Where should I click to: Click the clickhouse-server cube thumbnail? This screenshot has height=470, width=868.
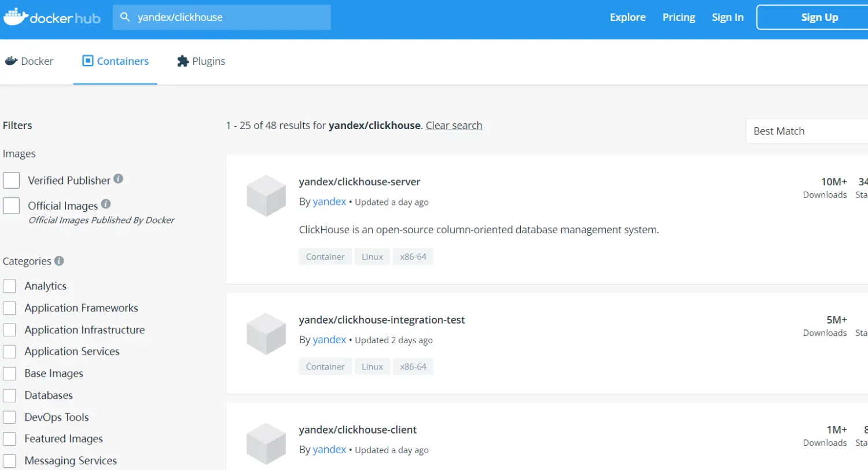[x=266, y=196]
